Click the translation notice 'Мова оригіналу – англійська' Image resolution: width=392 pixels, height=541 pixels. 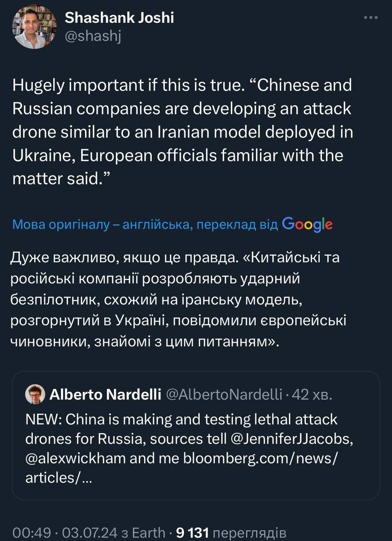(x=145, y=224)
